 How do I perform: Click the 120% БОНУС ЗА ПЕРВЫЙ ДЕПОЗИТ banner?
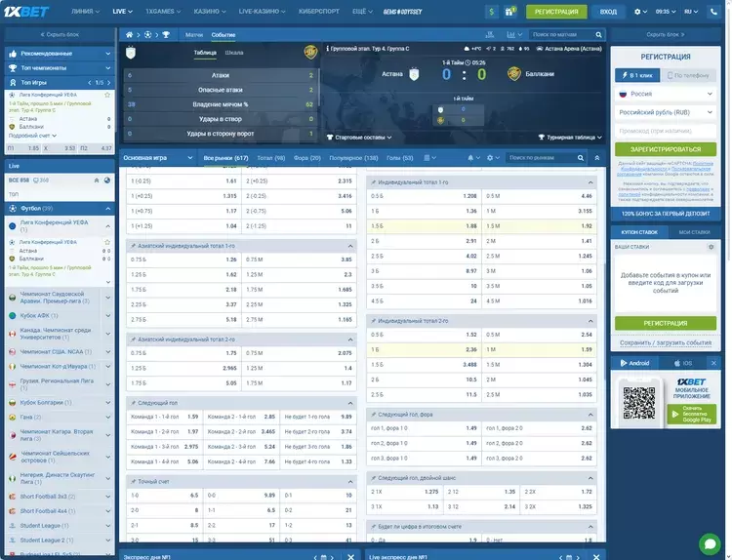click(x=666, y=214)
